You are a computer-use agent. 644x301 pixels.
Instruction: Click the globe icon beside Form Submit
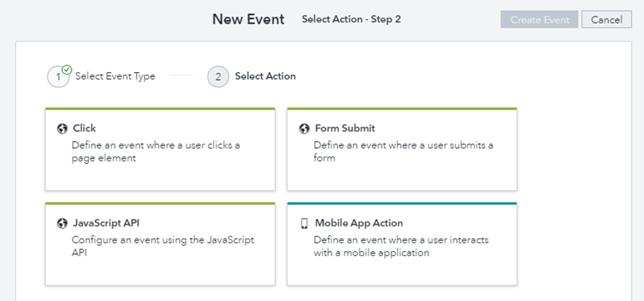(x=304, y=128)
